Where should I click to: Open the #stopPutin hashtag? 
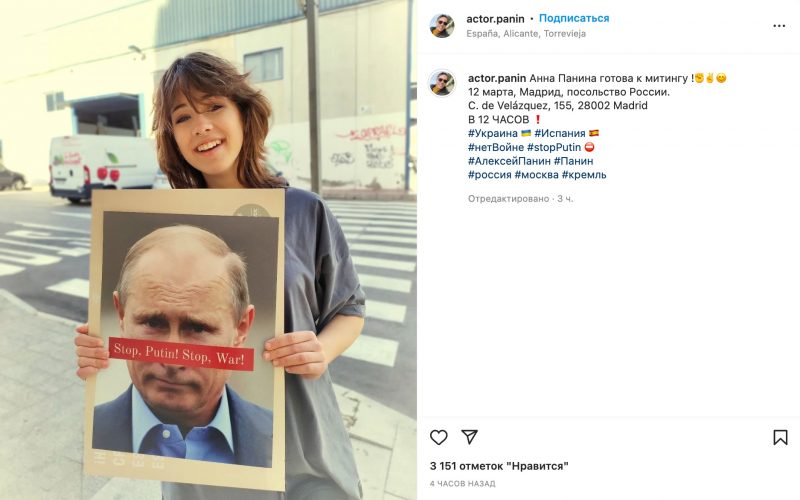coord(554,147)
